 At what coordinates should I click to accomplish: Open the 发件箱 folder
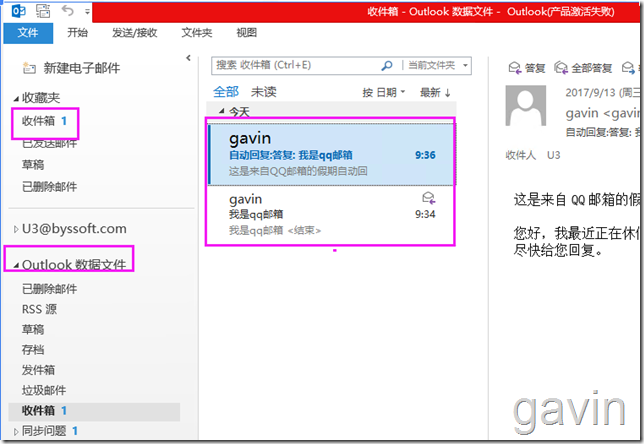tap(38, 370)
